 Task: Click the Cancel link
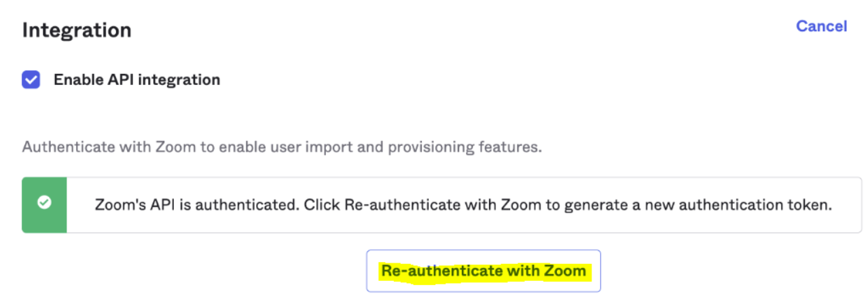click(x=821, y=26)
